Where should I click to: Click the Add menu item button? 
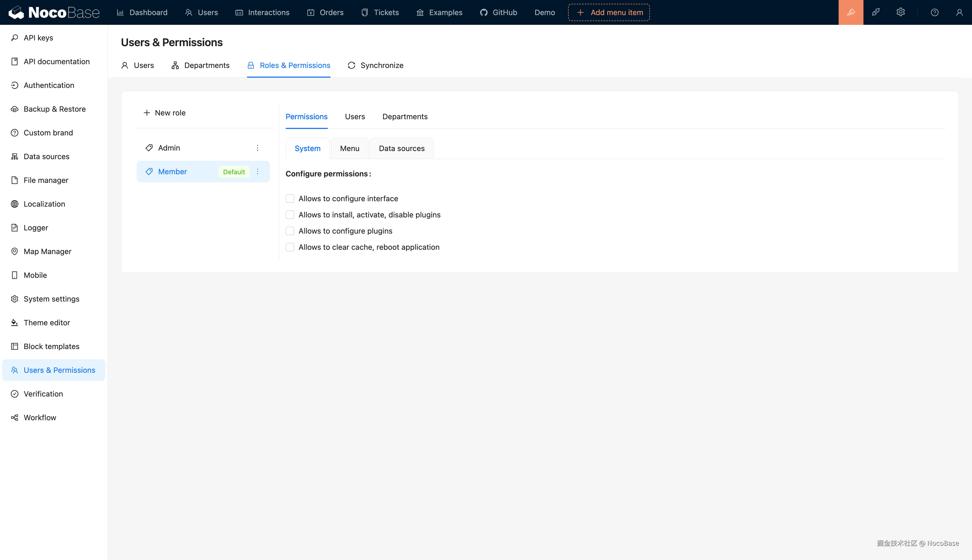[x=609, y=12]
